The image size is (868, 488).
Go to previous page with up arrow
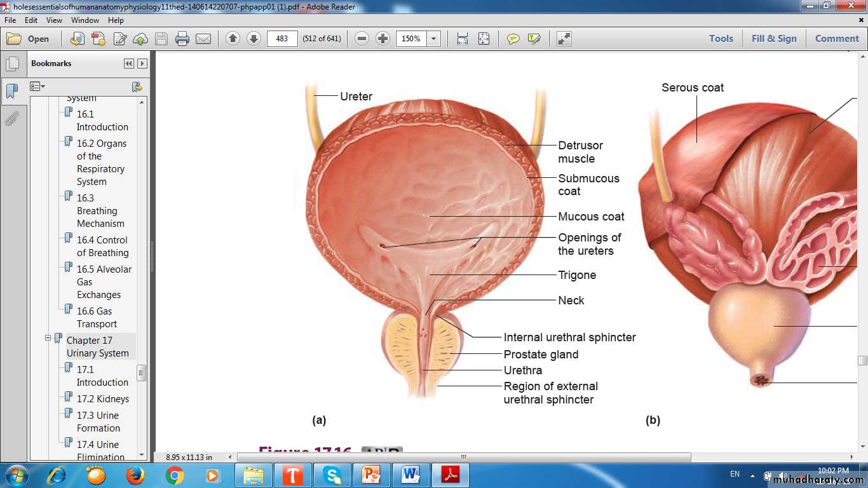click(233, 39)
